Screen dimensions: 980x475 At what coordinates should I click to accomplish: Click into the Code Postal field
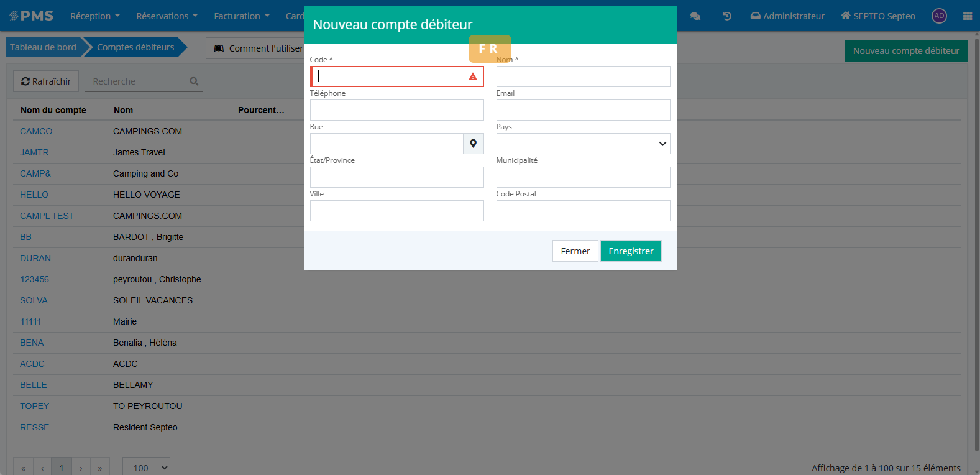[583, 211]
